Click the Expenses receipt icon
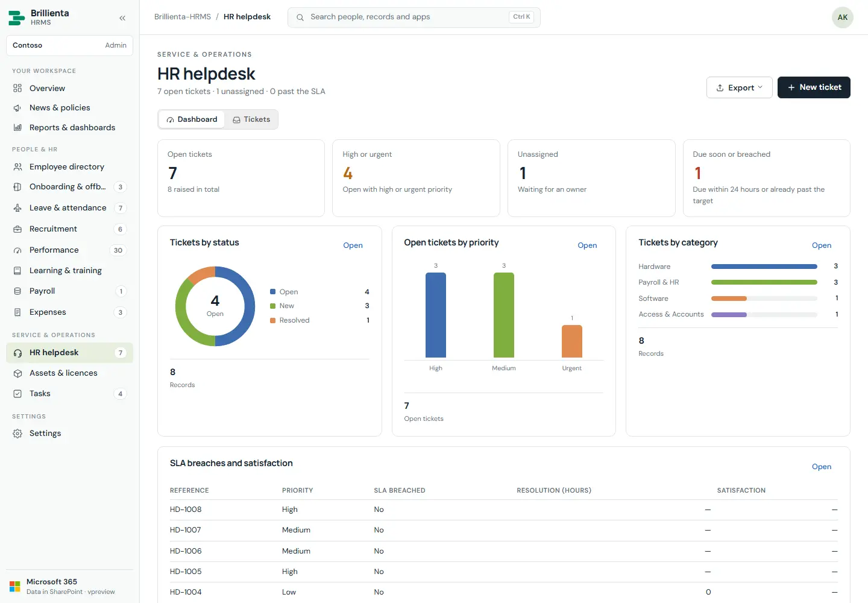 pyautogui.click(x=17, y=312)
